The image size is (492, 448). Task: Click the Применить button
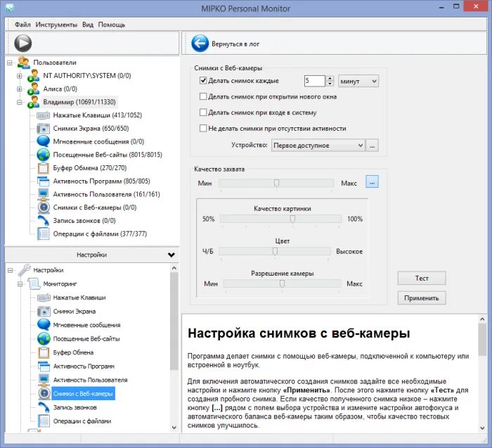422,298
